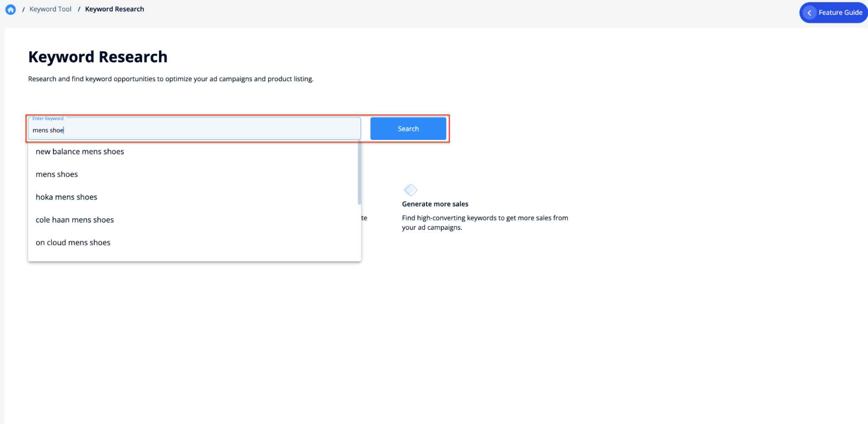Choose 'hoka mens shoes' suggestion
The width and height of the screenshot is (868, 424).
(195, 197)
